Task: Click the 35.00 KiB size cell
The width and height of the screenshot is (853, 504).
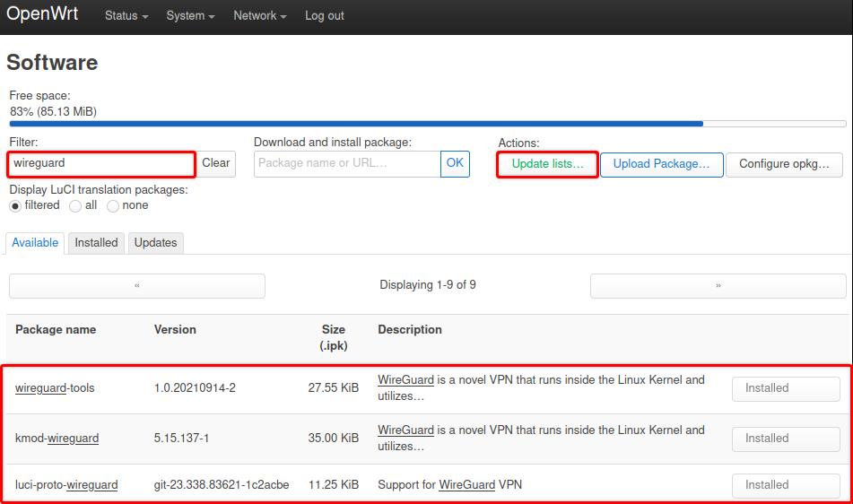Action: (x=334, y=439)
